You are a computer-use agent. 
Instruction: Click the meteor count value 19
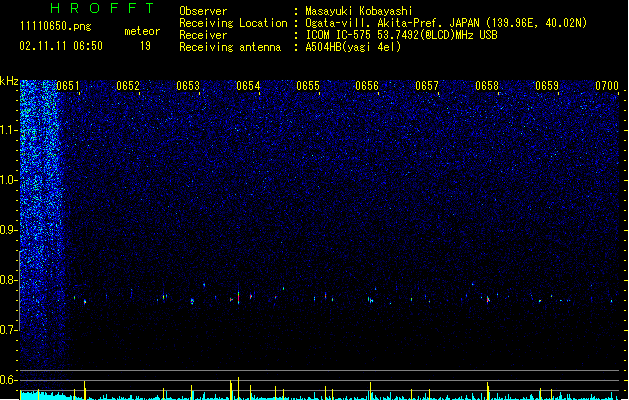[x=145, y=46]
